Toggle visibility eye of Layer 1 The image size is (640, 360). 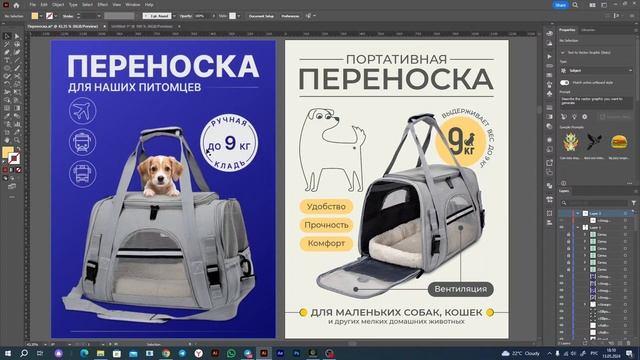point(562,227)
